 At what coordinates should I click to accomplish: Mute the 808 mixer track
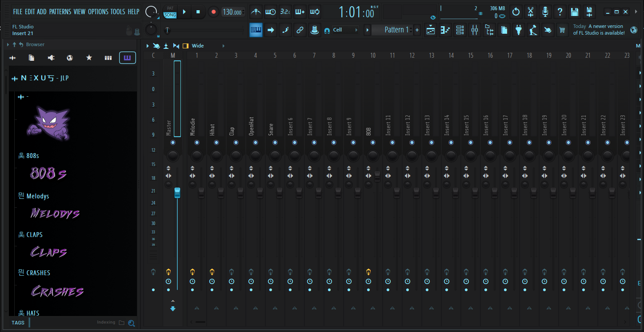coord(368,290)
